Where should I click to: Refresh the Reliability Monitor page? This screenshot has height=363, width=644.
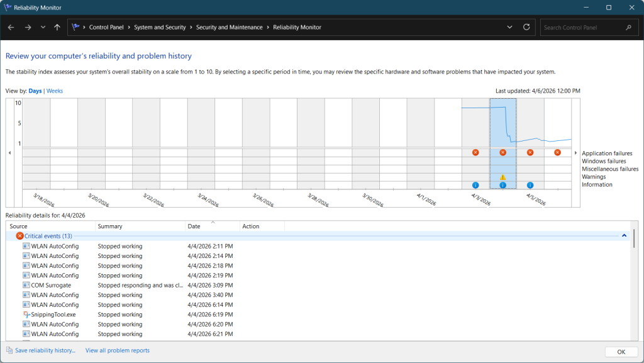pyautogui.click(x=526, y=28)
